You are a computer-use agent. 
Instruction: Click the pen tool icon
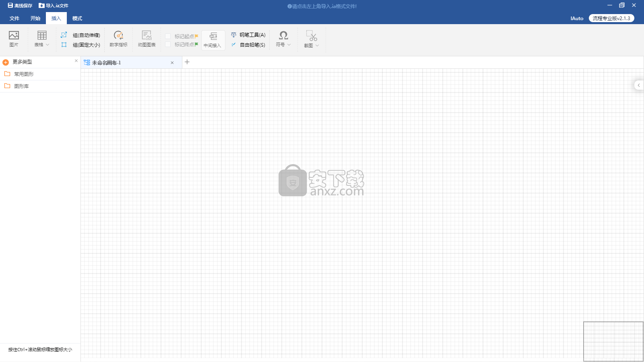tap(233, 35)
